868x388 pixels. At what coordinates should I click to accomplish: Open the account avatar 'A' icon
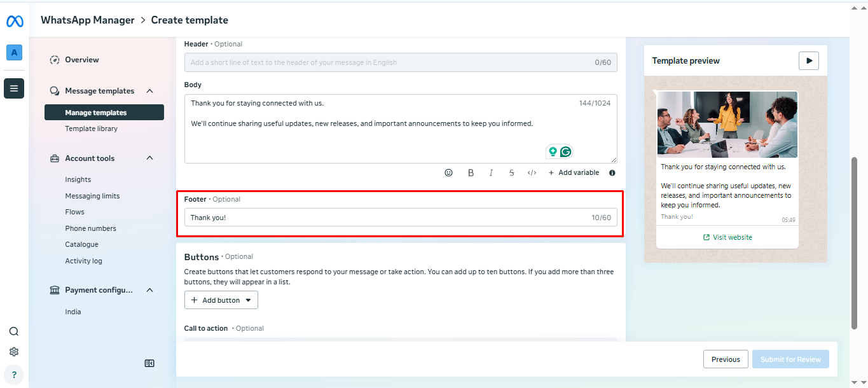coord(14,53)
